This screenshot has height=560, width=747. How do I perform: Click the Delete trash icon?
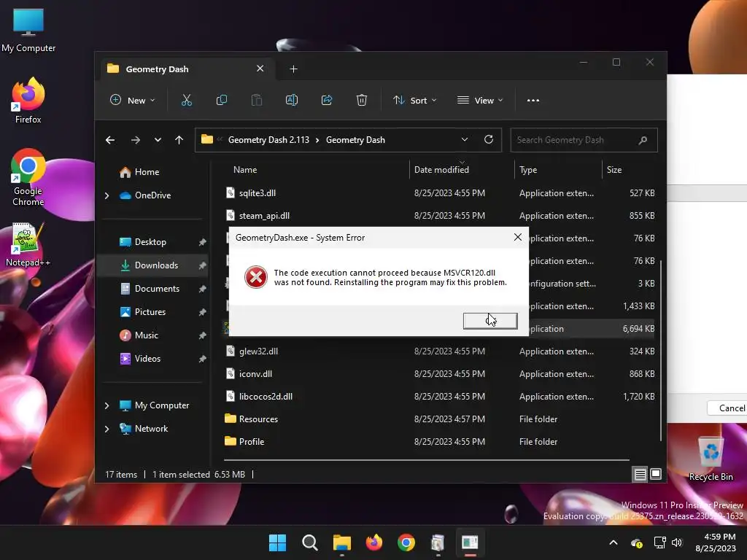(x=362, y=101)
